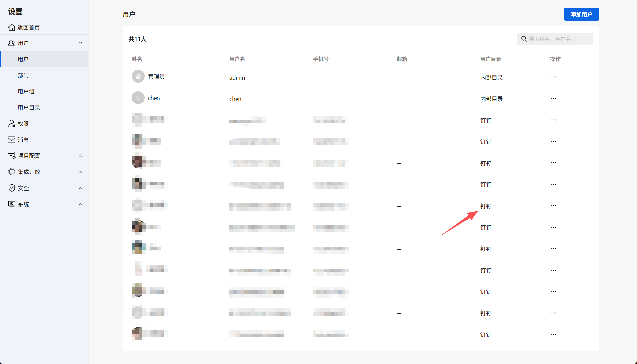Click the 管理员 avatar thumbnail

(138, 76)
